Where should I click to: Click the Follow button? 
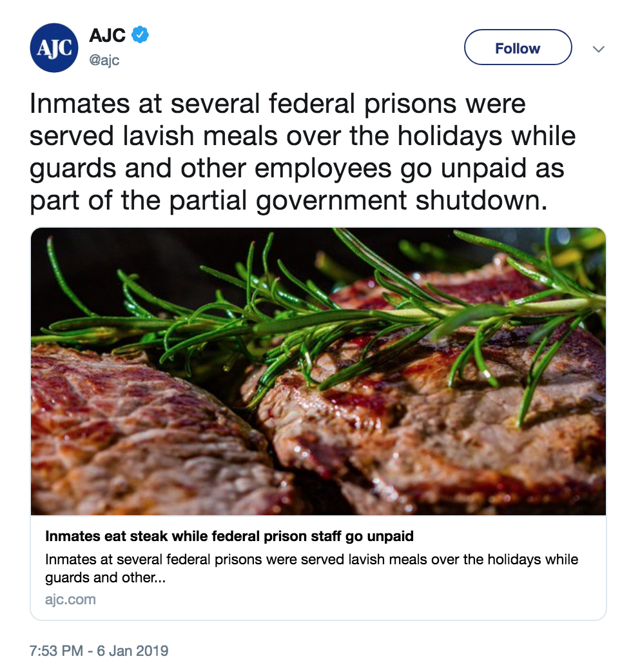pyautogui.click(x=518, y=47)
